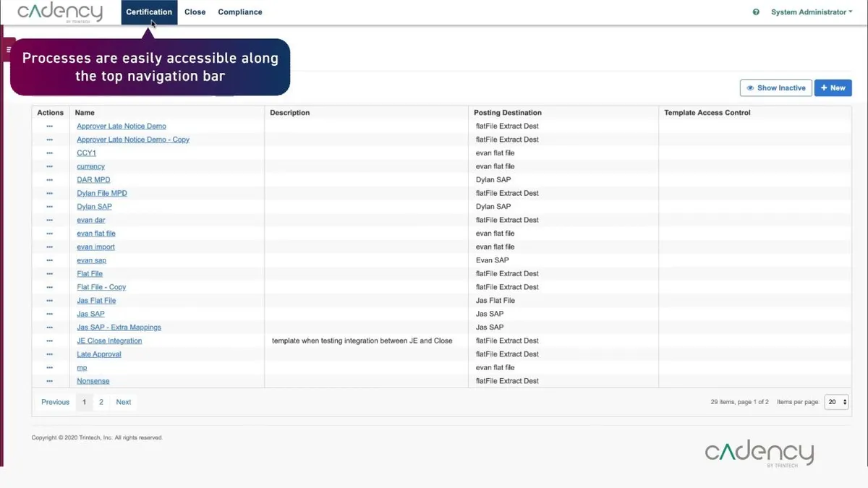Screen dimensions: 868x488
Task: Switch to the Close tab
Action: tap(195, 12)
